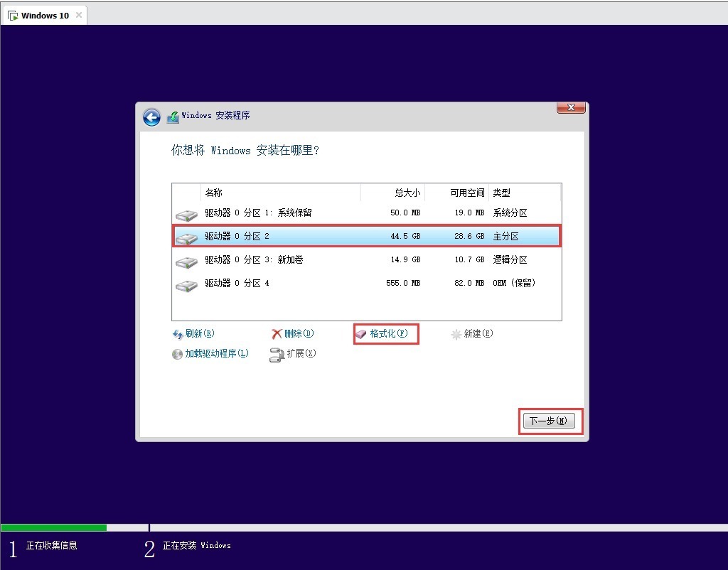Screen dimensions: 728x570
Task: Sort by the 名称 column header
Action: 280,193
